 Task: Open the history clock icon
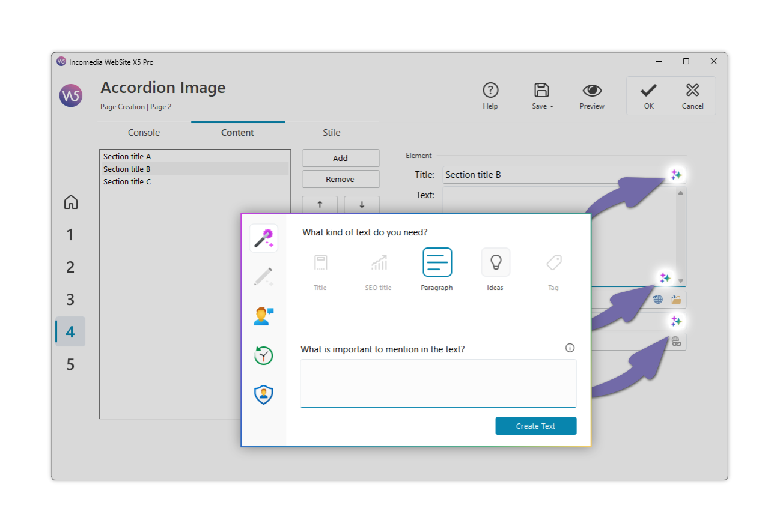(x=263, y=355)
